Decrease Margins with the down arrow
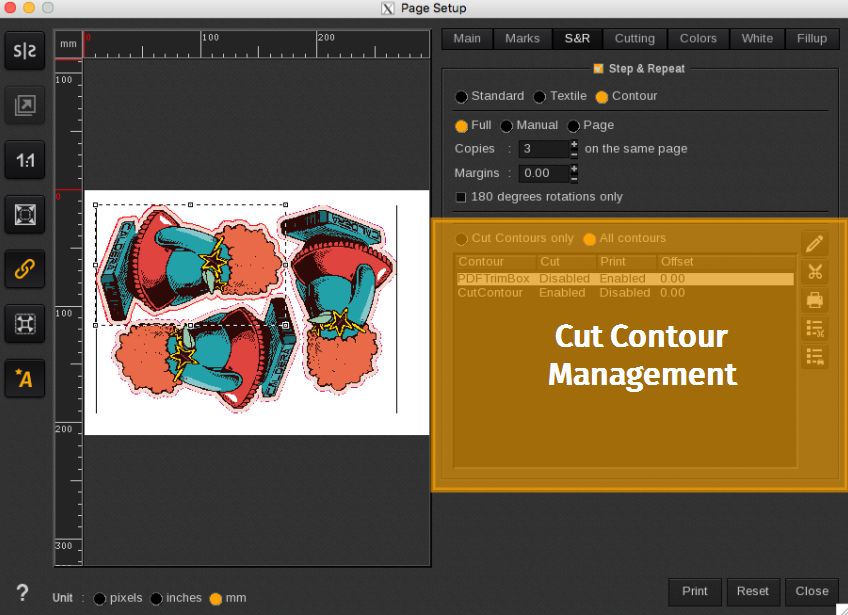Screen dimensions: 848x615 point(574,178)
